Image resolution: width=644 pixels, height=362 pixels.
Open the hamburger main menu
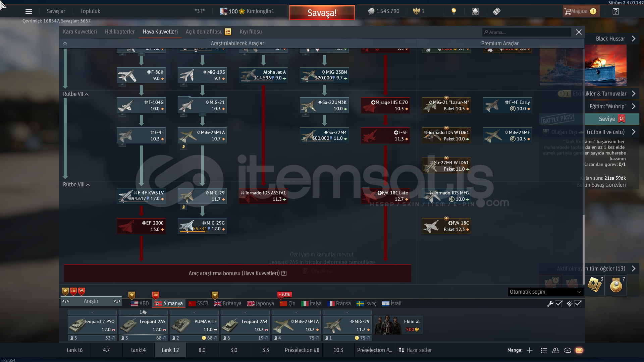coord(29,11)
